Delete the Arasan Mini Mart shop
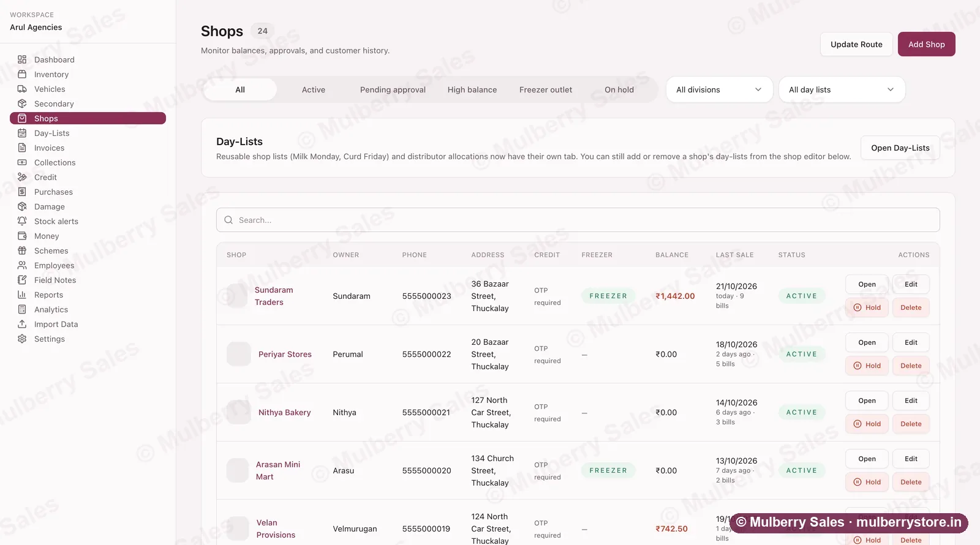The height and width of the screenshot is (545, 980). coord(911,482)
